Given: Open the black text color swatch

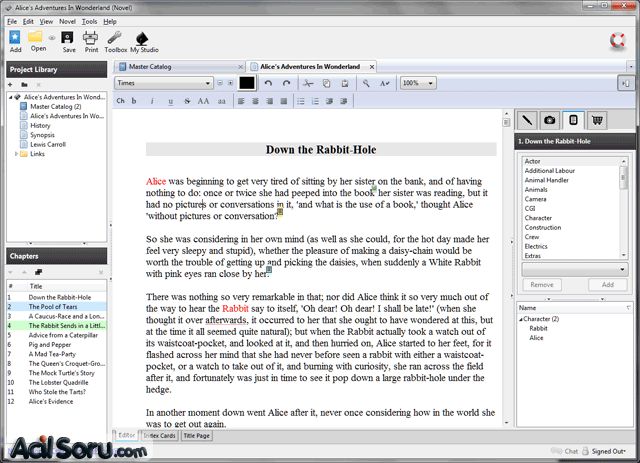Looking at the screenshot, I should (x=247, y=83).
